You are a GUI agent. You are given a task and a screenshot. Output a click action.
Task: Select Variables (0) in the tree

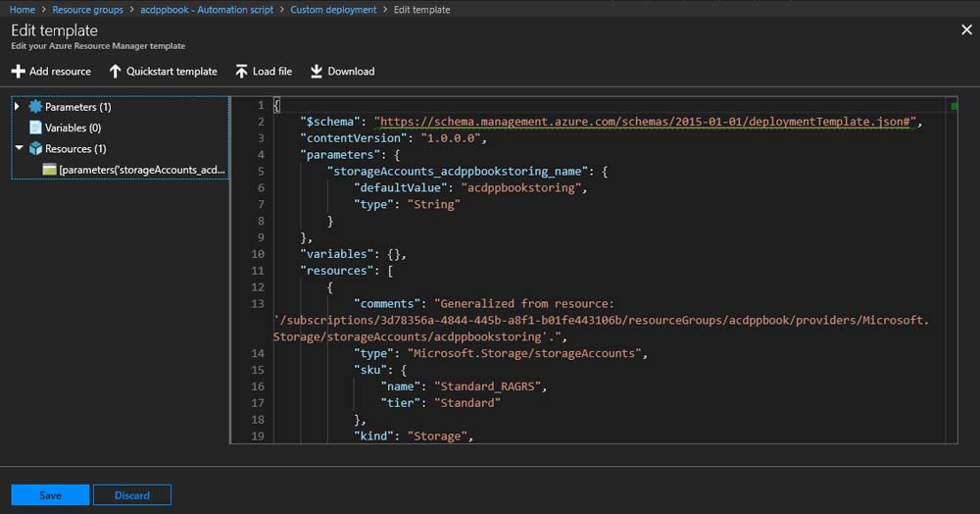pos(73,128)
